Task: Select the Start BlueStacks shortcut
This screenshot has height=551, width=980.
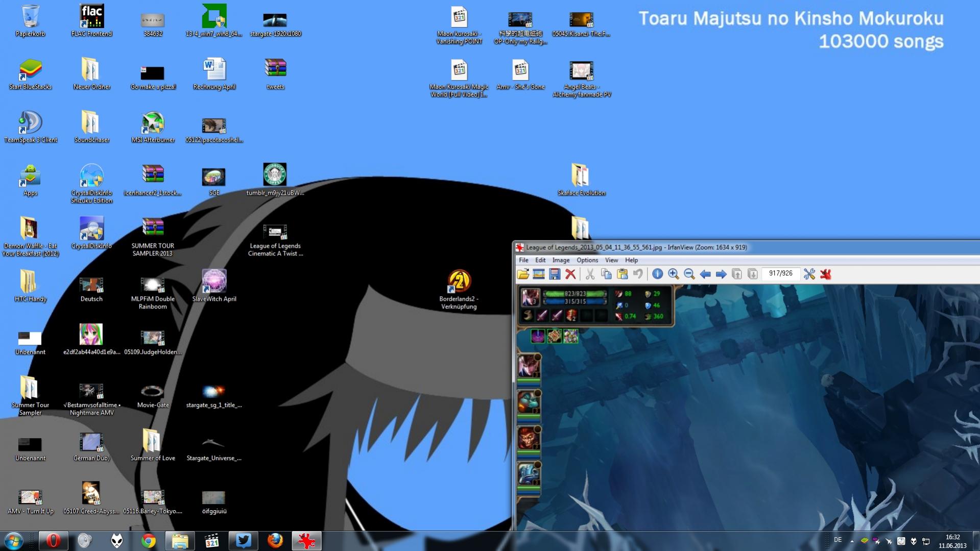Action: [30, 74]
